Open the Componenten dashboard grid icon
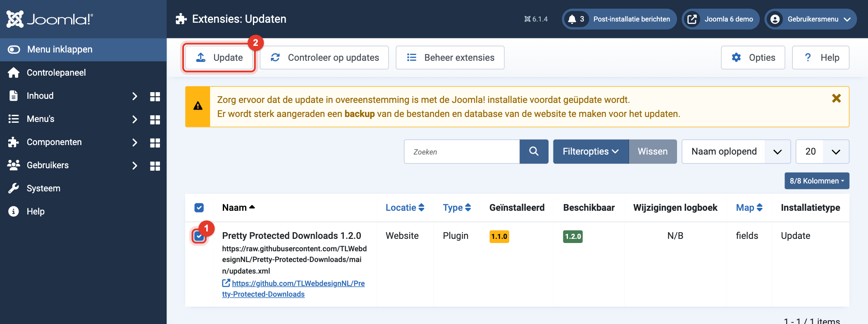The height and width of the screenshot is (324, 868). 155,143
